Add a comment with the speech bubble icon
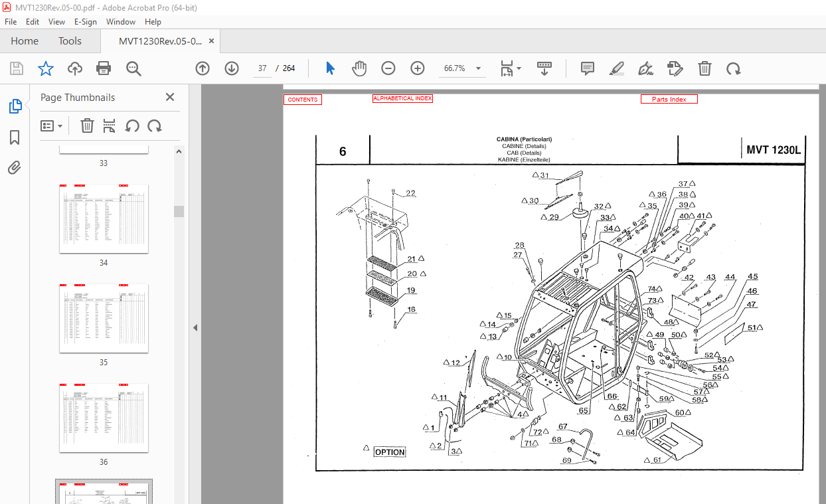 tap(588, 68)
